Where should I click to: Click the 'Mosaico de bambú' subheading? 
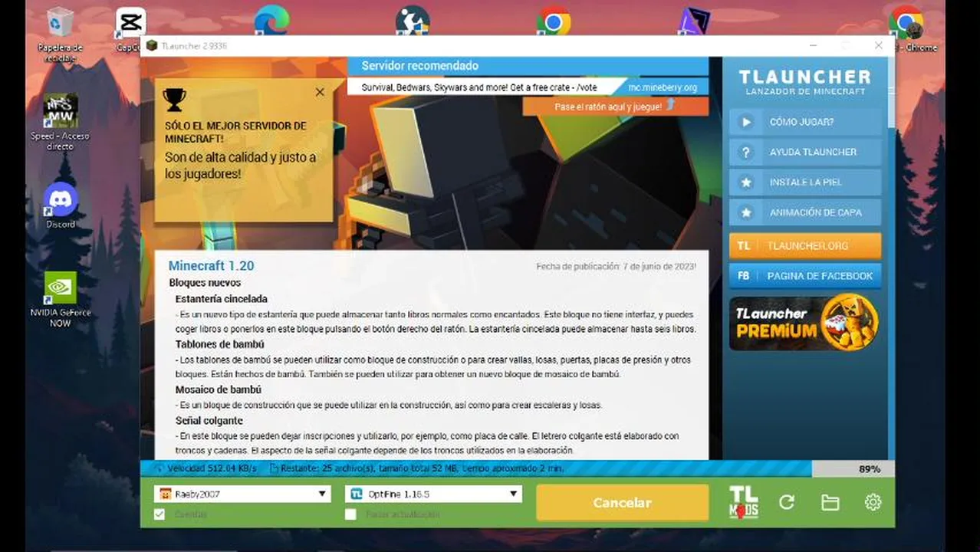[218, 389]
